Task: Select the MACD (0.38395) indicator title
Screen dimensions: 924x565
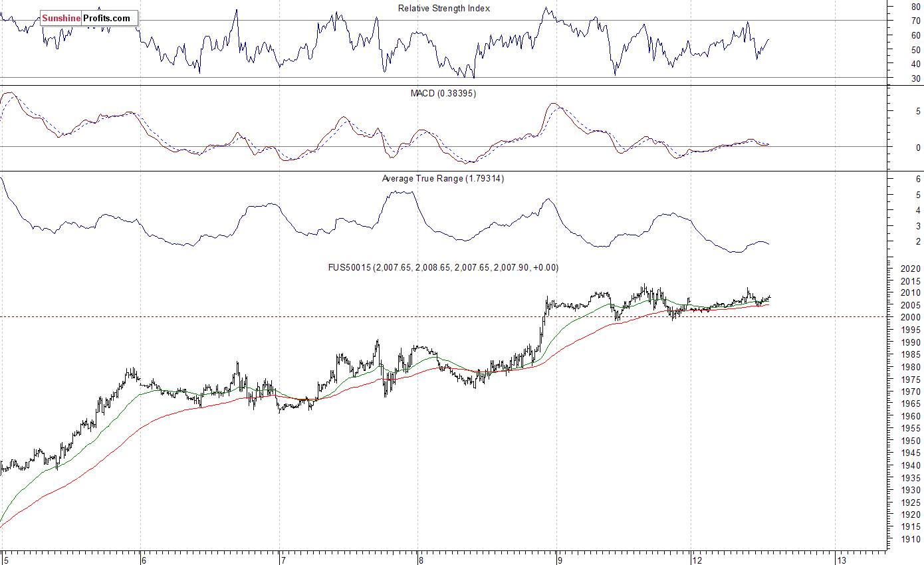Action: pos(443,93)
